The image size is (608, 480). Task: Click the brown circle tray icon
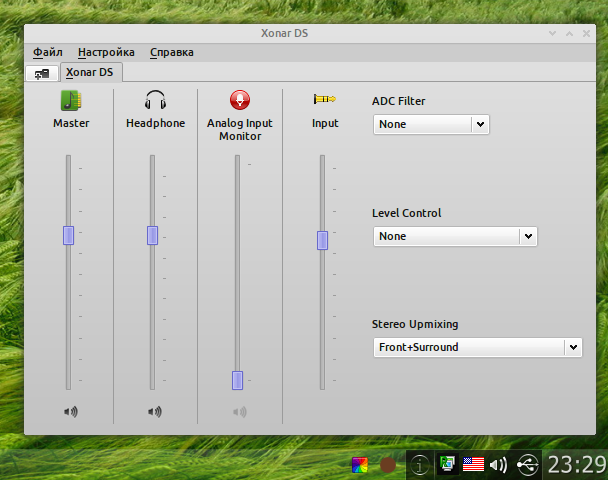tap(388, 465)
